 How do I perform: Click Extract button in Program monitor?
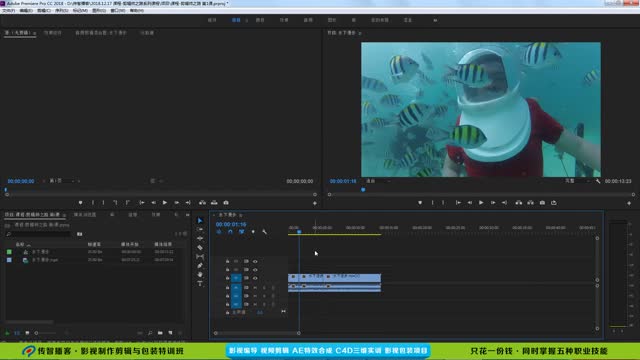(530, 202)
